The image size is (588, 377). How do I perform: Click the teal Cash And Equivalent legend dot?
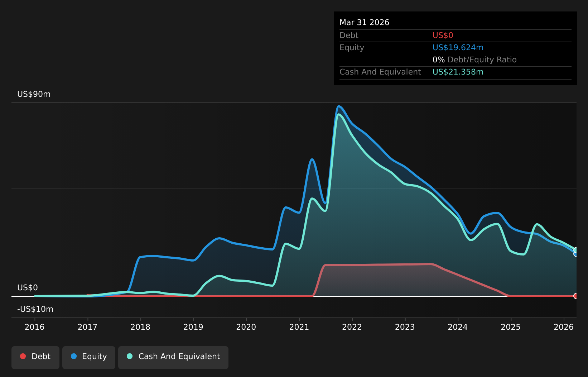[130, 356]
